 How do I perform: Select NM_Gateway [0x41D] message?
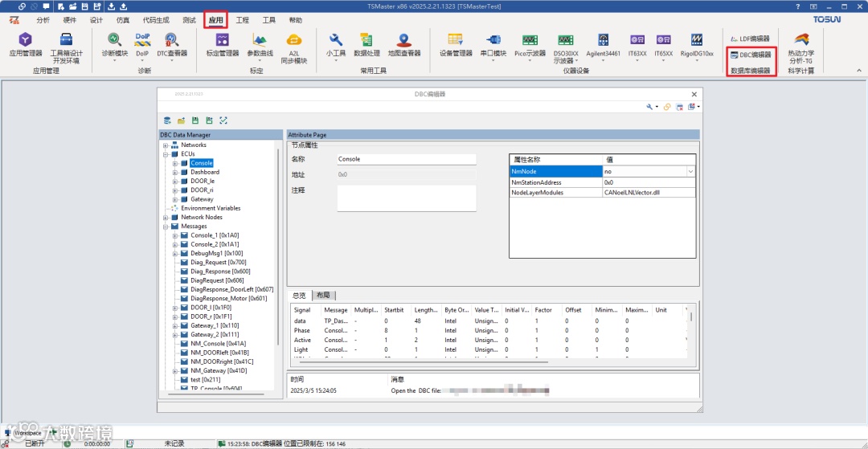(x=219, y=371)
